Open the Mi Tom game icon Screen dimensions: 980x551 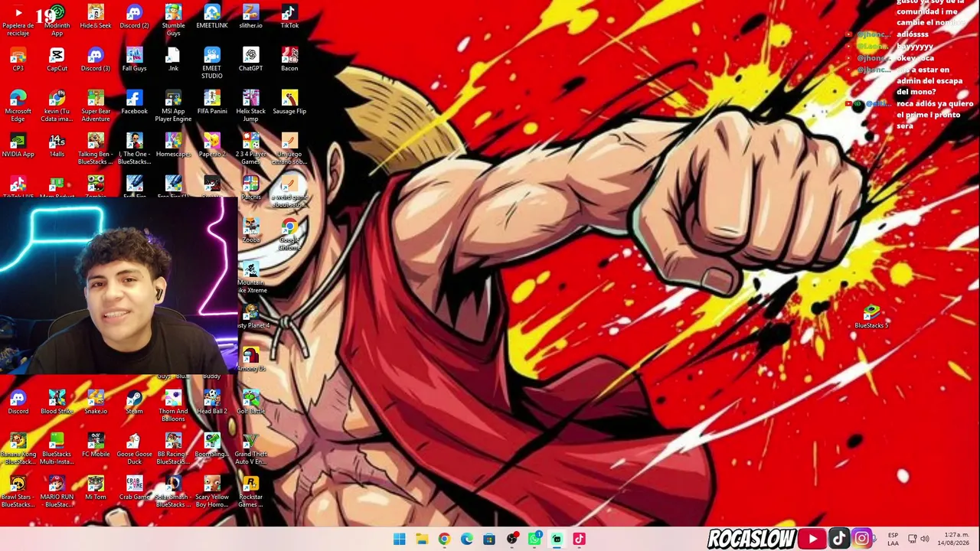point(96,488)
